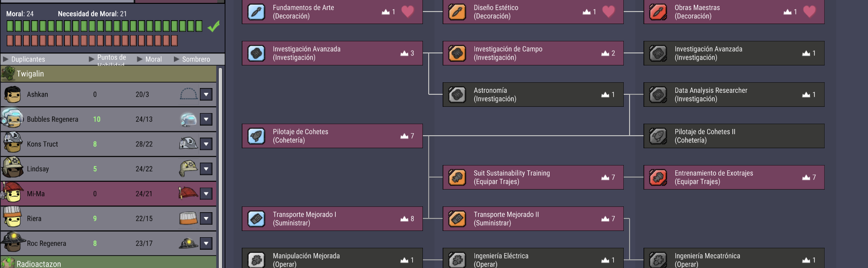Select the Obras Maestras skill icon
868x268 pixels.
pos(658,12)
